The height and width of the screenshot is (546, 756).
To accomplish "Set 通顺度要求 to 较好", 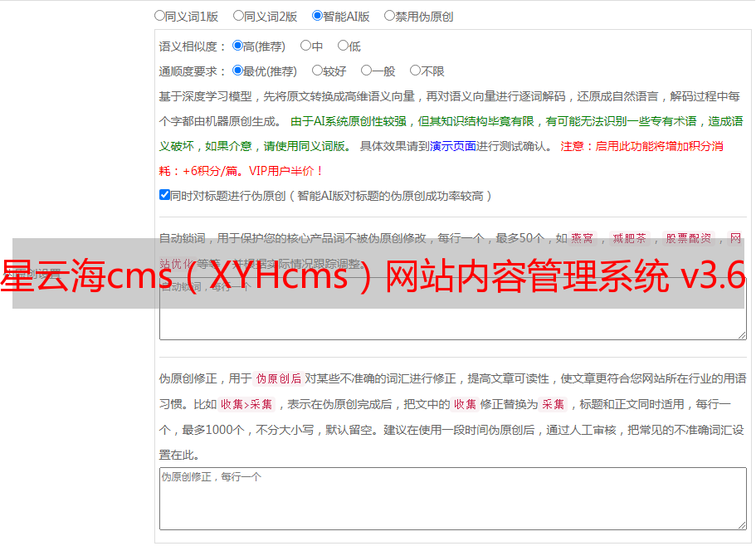I will [317, 71].
